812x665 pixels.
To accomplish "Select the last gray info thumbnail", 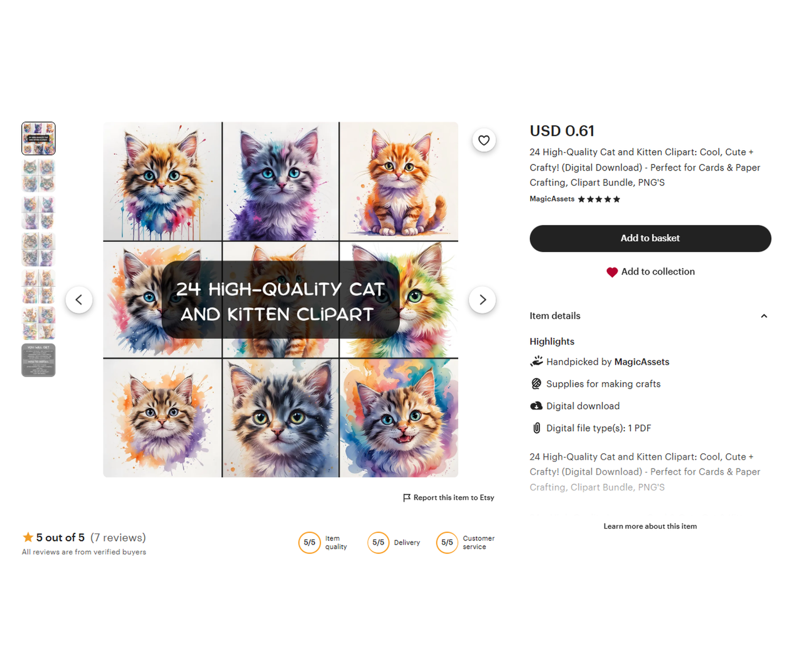I will click(39, 360).
